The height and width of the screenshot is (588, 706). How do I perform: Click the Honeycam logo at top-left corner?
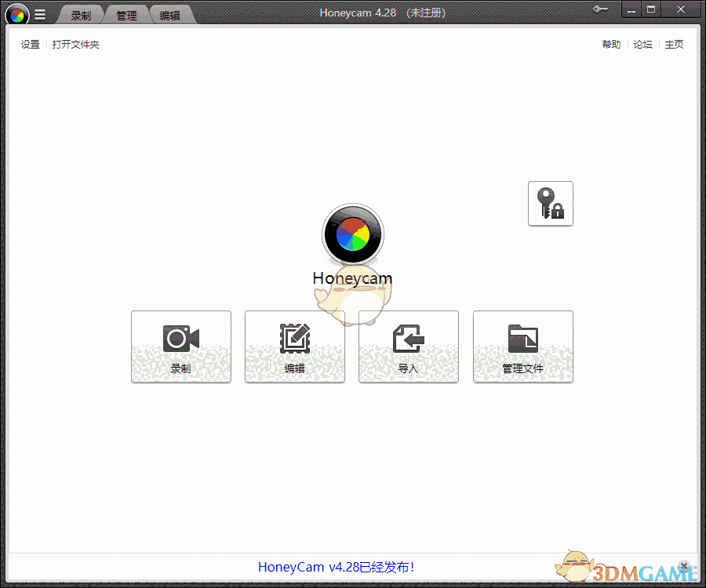pos(16,13)
